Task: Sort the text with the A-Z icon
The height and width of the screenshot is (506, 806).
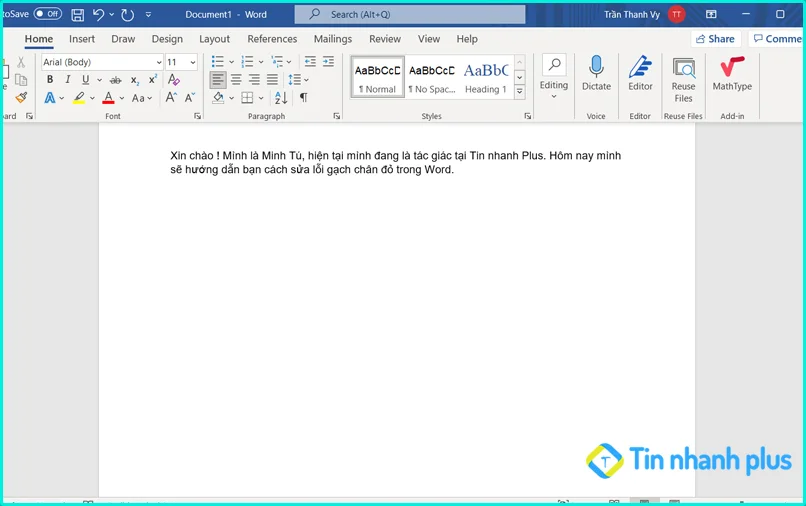Action: tap(281, 98)
